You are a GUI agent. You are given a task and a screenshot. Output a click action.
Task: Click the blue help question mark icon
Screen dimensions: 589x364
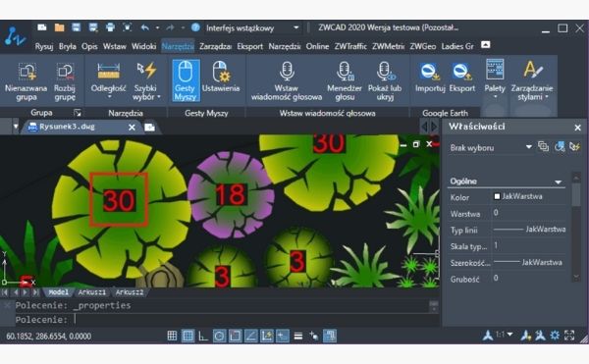195,27
